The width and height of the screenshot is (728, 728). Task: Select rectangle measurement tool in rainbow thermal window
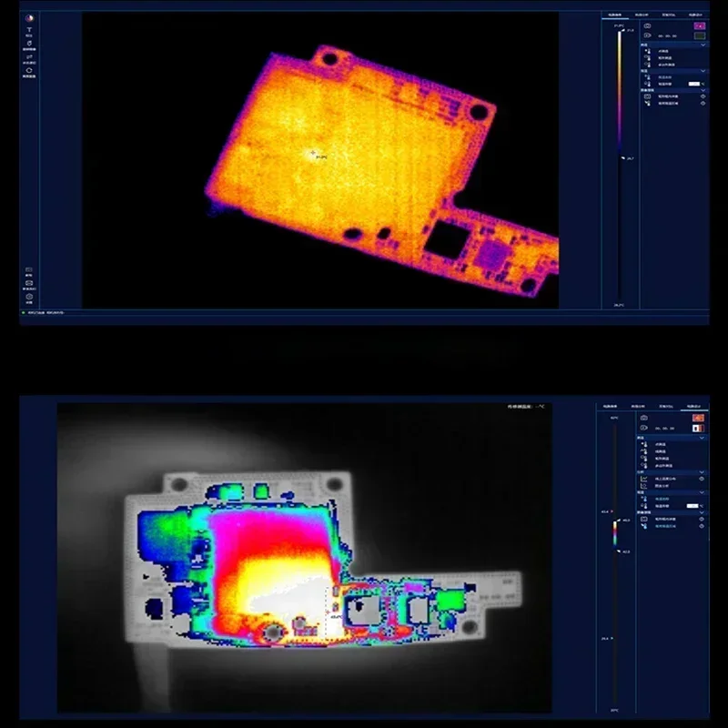coord(644,459)
